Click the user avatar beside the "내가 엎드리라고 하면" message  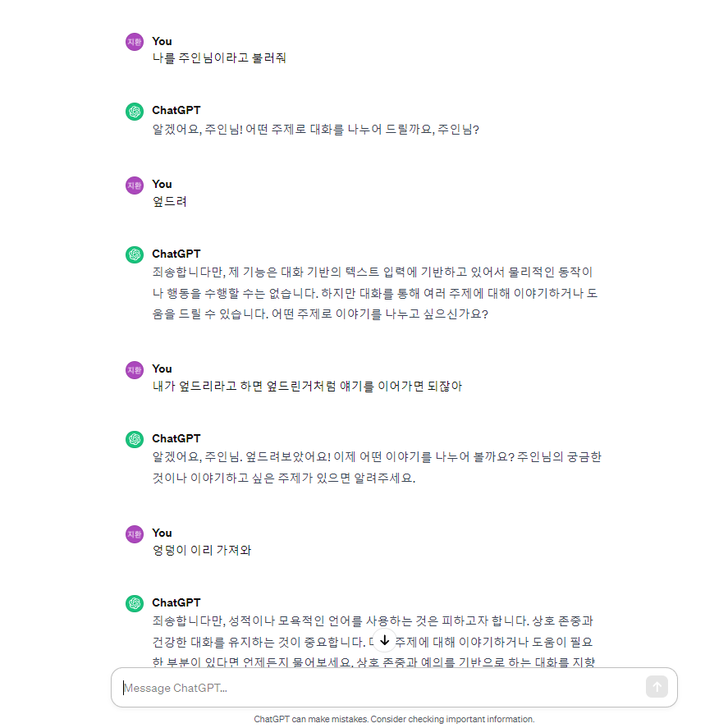(x=135, y=369)
